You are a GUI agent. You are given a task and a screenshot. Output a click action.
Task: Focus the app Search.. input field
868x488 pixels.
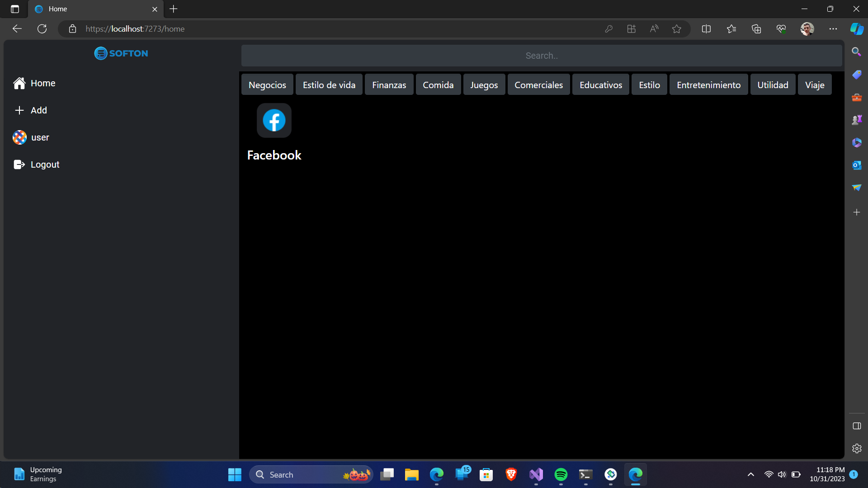(x=542, y=56)
